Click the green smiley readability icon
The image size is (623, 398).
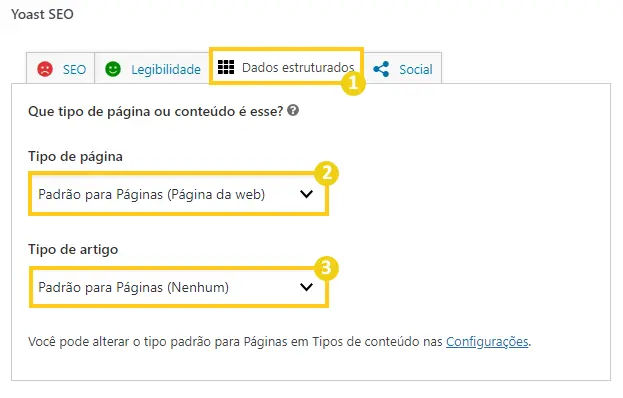(x=113, y=69)
